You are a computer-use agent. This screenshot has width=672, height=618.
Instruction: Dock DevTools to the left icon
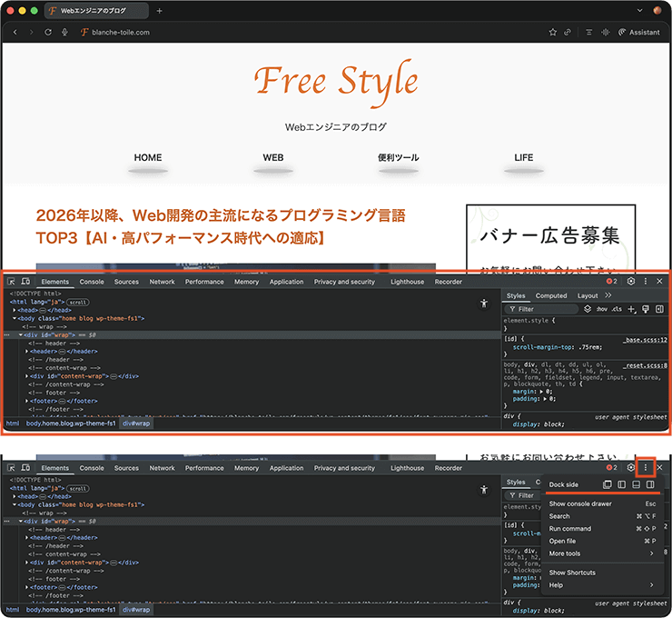click(x=622, y=484)
